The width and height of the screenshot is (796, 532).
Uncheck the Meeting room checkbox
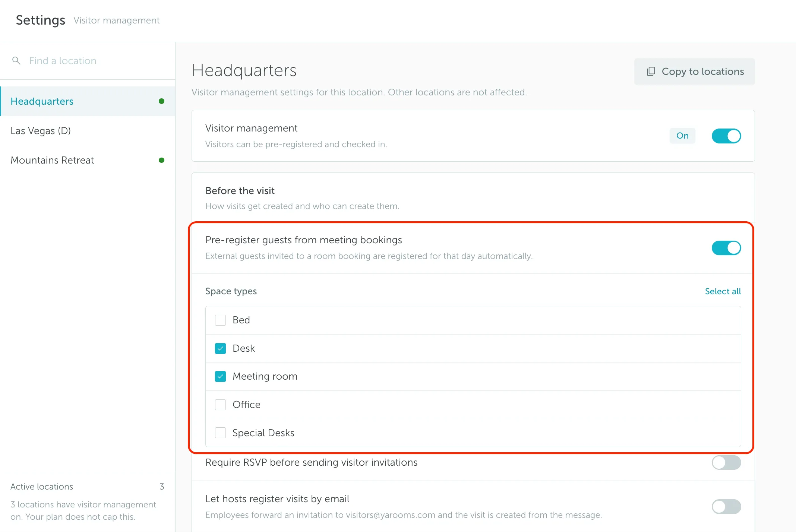tap(220, 376)
